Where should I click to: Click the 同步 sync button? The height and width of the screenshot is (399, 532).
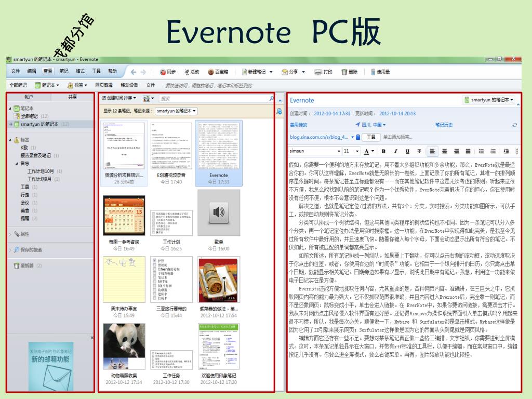(168, 72)
